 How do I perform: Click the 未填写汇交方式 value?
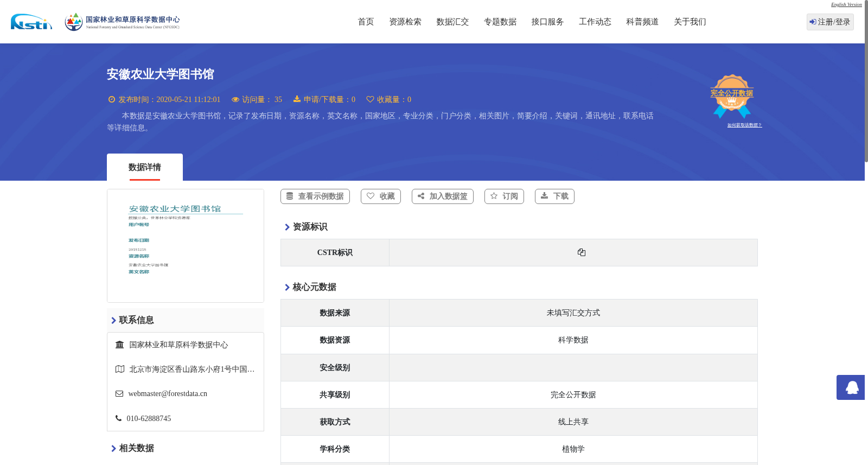click(573, 313)
